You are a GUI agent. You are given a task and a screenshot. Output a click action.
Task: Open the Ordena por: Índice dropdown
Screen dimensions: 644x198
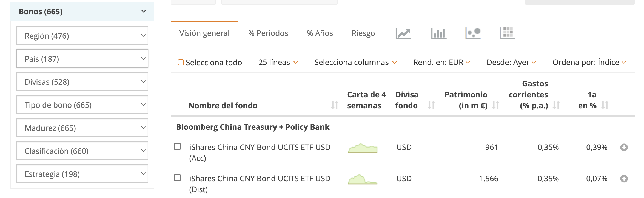pyautogui.click(x=589, y=63)
